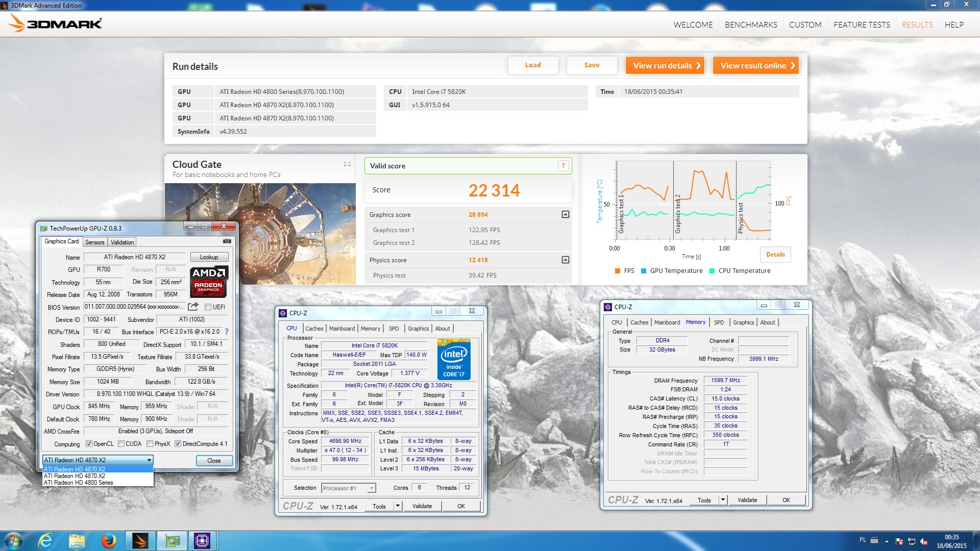The width and height of the screenshot is (980, 551).
Task: Click the Load button in Run details
Action: pyautogui.click(x=533, y=65)
